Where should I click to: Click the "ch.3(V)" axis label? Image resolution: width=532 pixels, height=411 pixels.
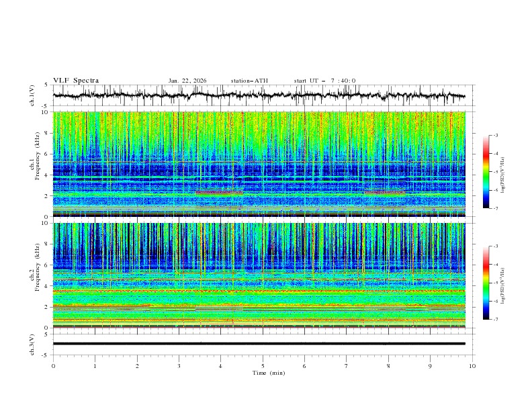click(x=32, y=345)
